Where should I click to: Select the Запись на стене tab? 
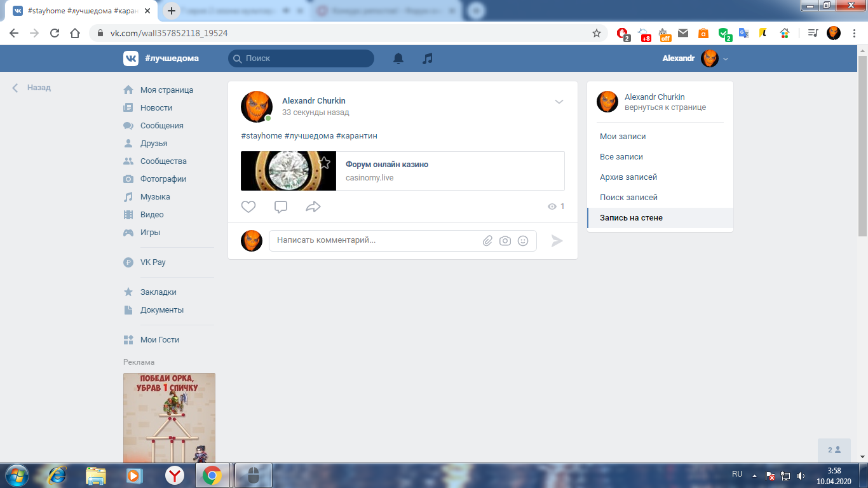(660, 218)
